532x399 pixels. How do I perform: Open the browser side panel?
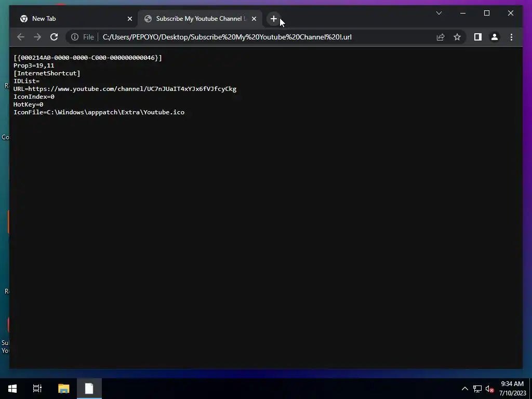(x=478, y=37)
